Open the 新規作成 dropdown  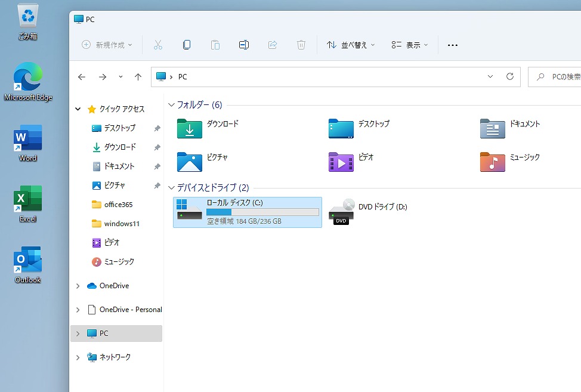pos(107,45)
